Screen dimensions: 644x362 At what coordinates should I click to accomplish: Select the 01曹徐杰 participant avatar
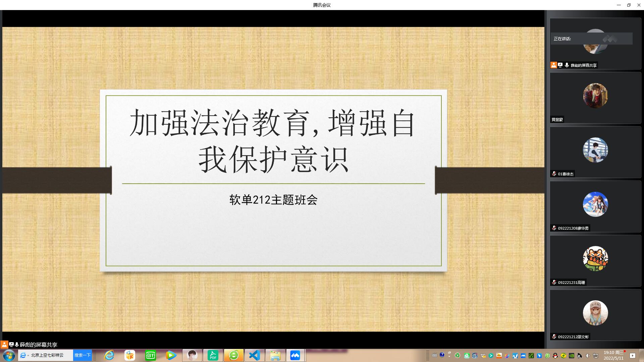[x=595, y=150]
